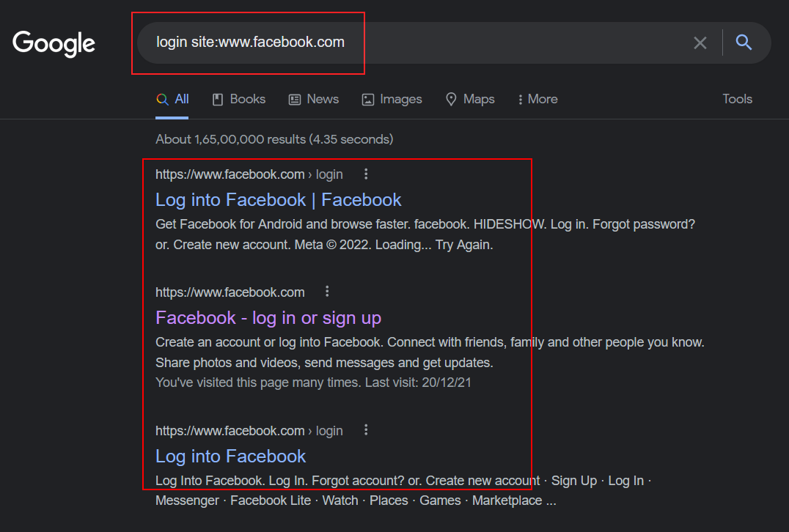Select the All results tab
The image size is (789, 532).
pos(172,100)
